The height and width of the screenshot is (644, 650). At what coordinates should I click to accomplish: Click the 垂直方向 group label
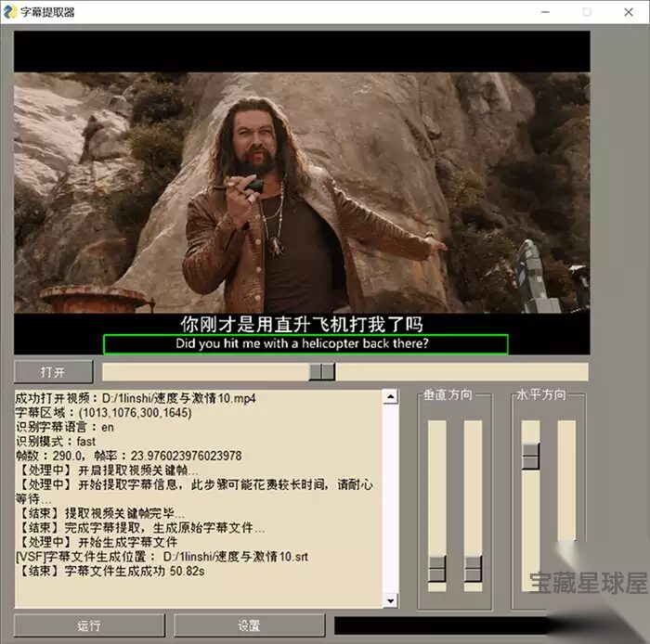pos(448,394)
